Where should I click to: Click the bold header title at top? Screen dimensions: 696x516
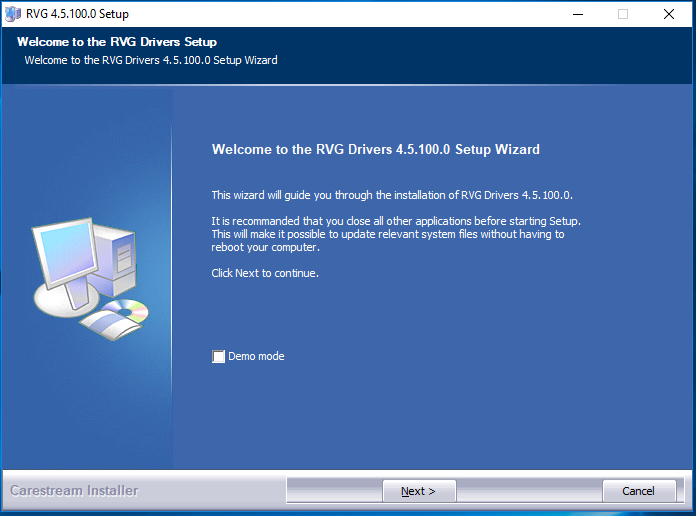click(x=117, y=42)
